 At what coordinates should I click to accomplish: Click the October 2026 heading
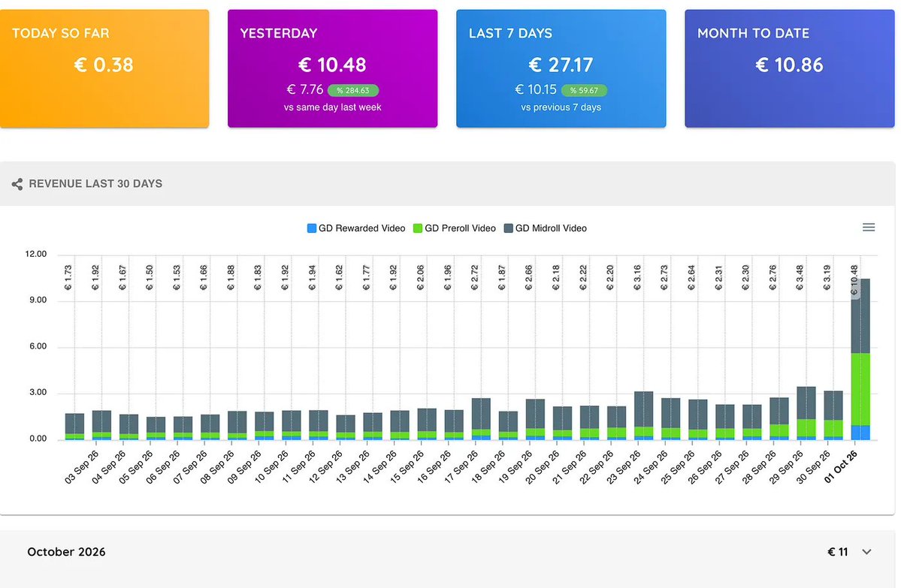67,552
